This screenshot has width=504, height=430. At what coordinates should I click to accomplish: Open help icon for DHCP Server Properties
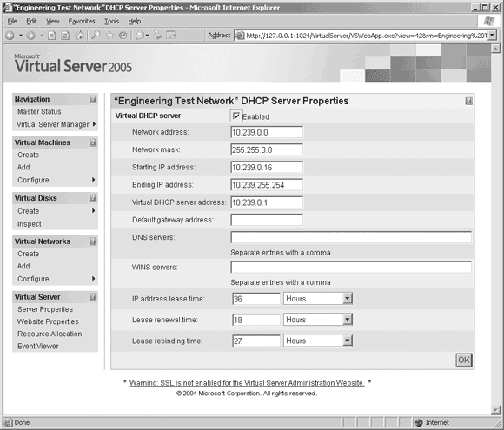tap(468, 101)
